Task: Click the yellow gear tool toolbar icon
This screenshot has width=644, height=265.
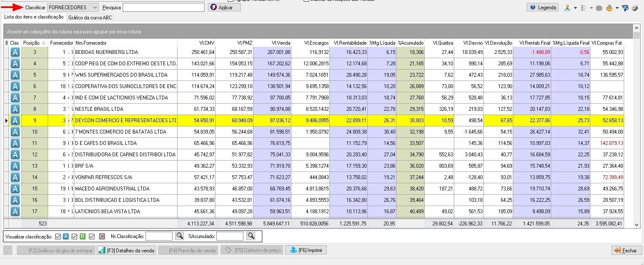Action: pyautogui.click(x=609, y=8)
